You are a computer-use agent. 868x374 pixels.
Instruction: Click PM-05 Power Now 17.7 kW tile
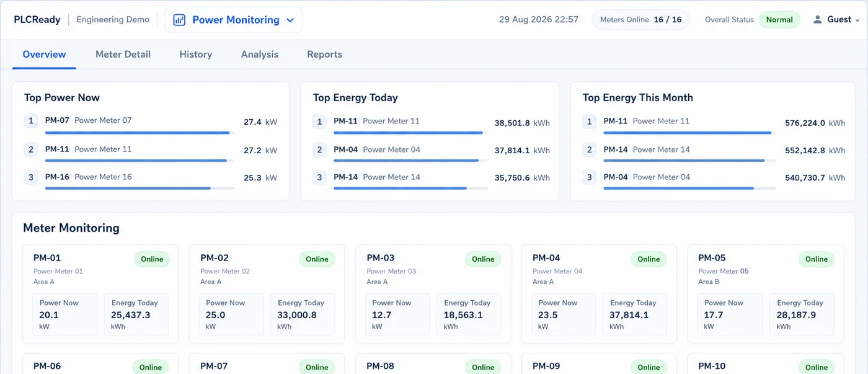click(x=730, y=314)
